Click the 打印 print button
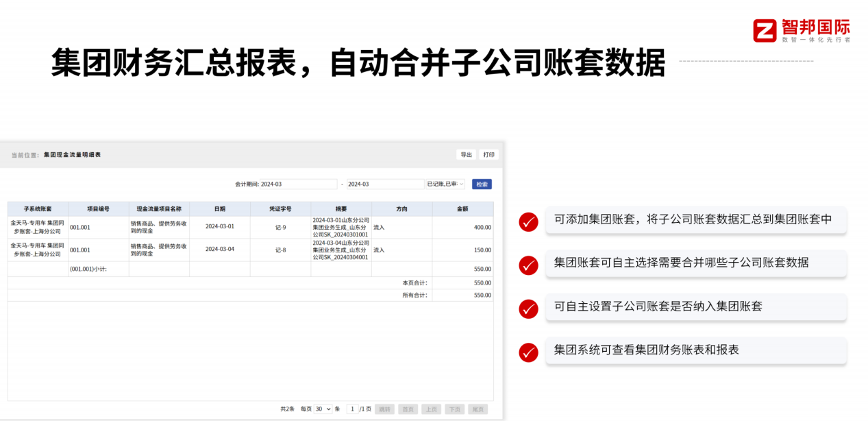Viewport: 868px width, 421px height. point(488,154)
